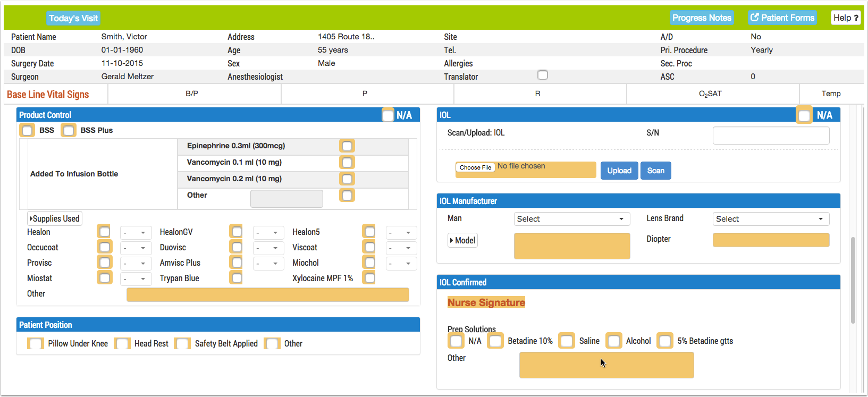868x397 pixels.
Task: Click the vertical scrollbar thumb
Action: 853,280
